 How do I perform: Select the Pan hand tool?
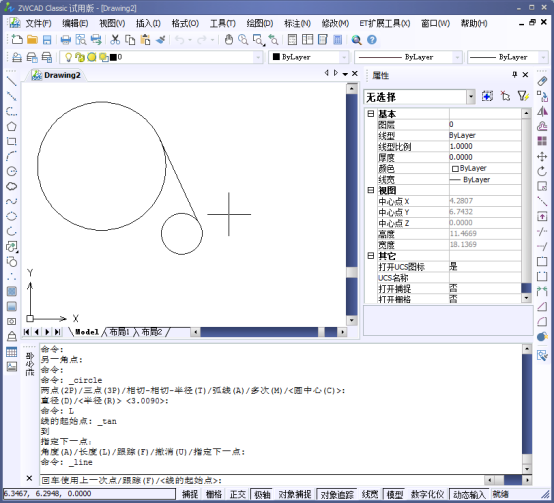point(229,40)
